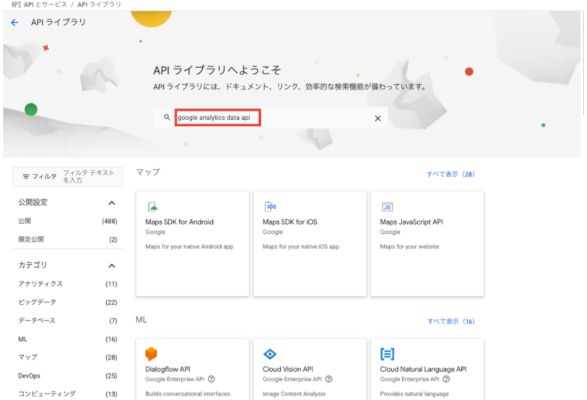The width and height of the screenshot is (587, 400).
Task: Click the Maps JavaScript API JS icon
Action: 387,207
